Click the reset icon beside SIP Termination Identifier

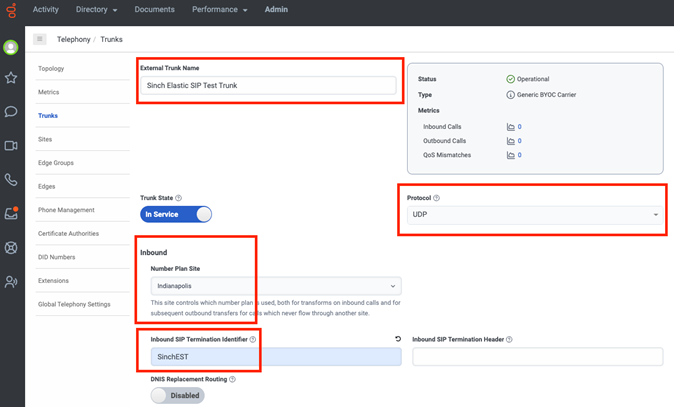coord(397,339)
